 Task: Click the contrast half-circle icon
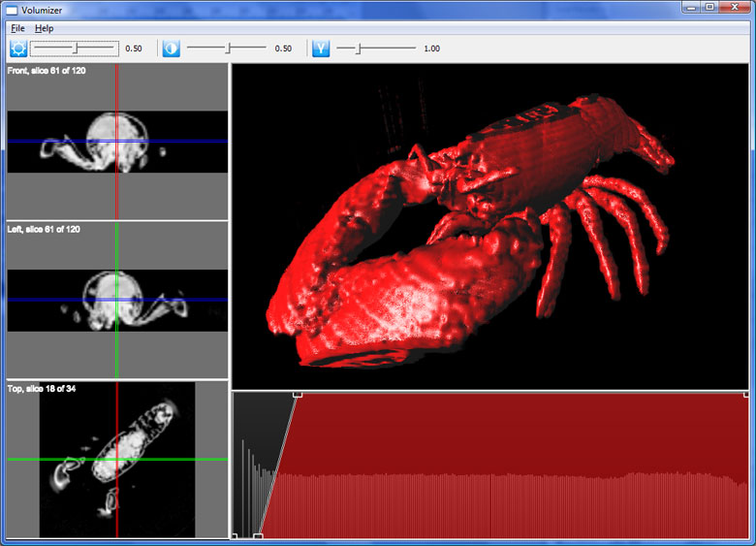click(x=172, y=48)
